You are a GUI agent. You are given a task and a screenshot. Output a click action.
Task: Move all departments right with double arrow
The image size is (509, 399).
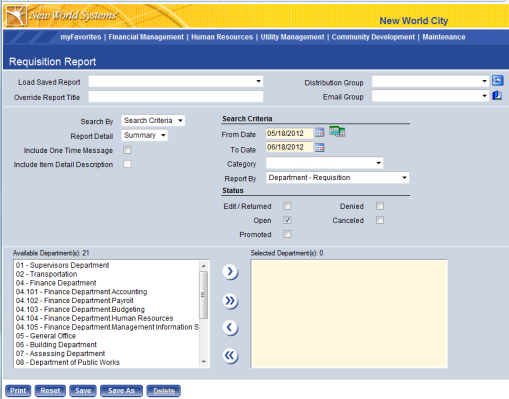[x=230, y=301]
